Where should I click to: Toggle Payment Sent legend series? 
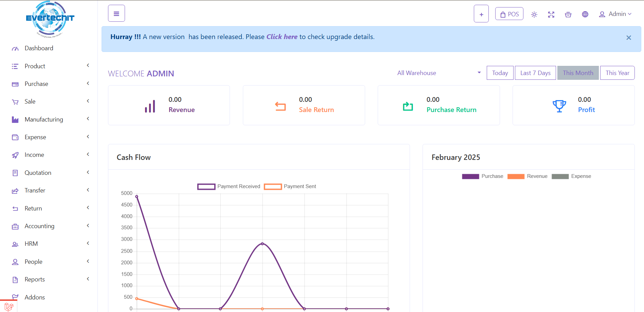coord(290,186)
